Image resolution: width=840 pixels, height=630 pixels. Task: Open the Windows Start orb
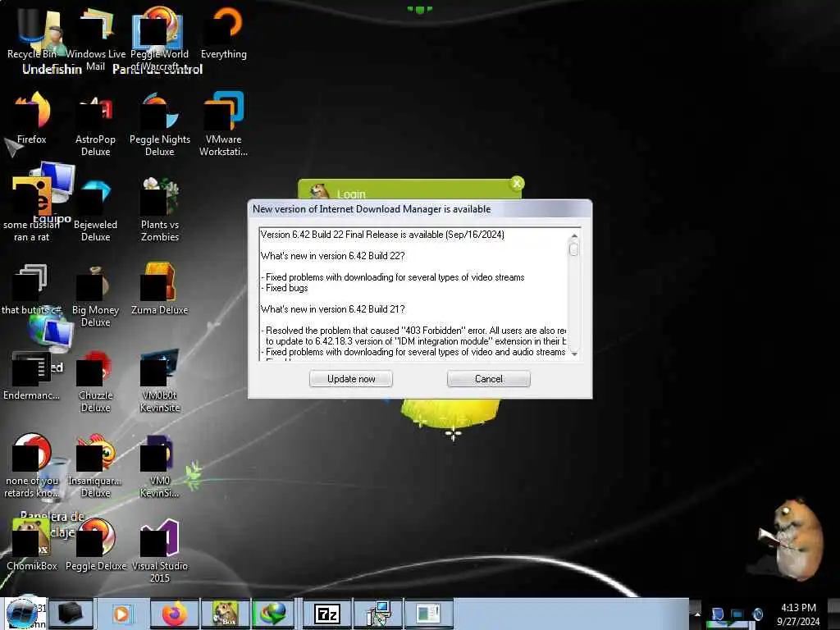(22, 614)
